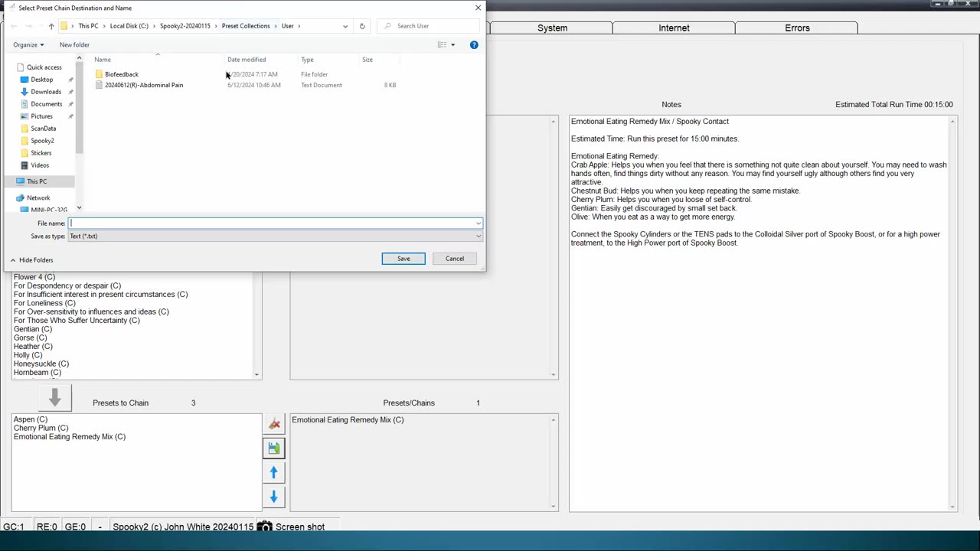Switch to the Internet tab
Image resolution: width=980 pixels, height=551 pixels.
pos(674,28)
